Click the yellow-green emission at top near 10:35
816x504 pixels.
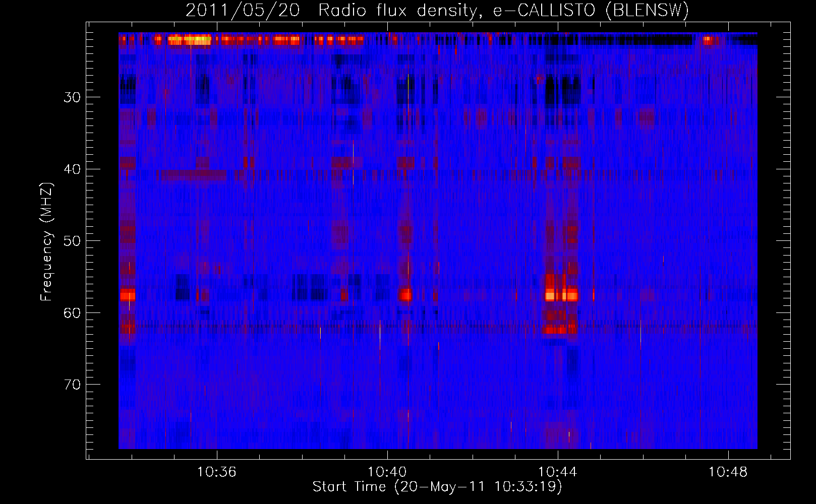[x=190, y=40]
